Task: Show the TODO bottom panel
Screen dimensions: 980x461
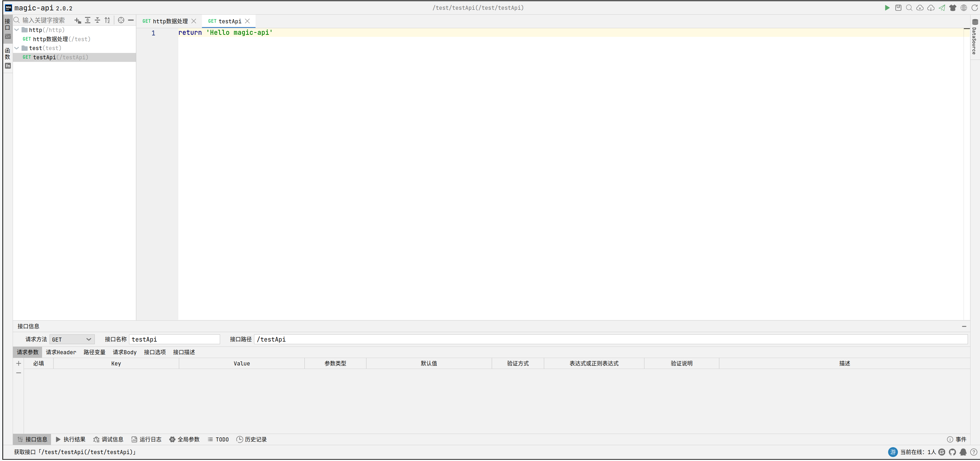Action: click(x=218, y=439)
